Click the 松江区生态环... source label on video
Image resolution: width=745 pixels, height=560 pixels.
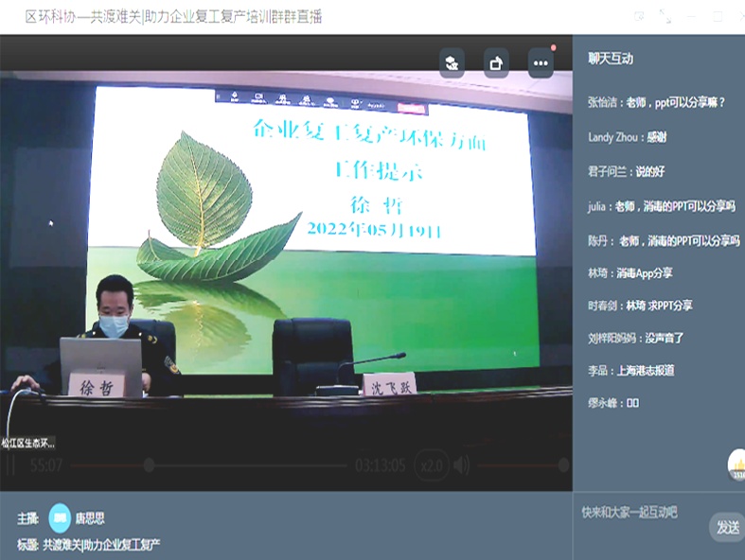click(27, 443)
